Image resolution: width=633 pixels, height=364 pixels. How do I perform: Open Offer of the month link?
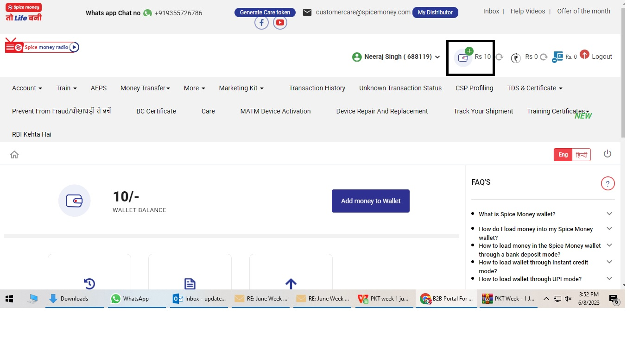point(584,11)
